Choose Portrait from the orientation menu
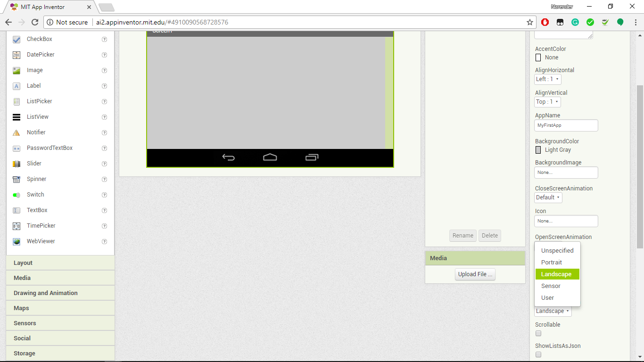 [557, 263]
